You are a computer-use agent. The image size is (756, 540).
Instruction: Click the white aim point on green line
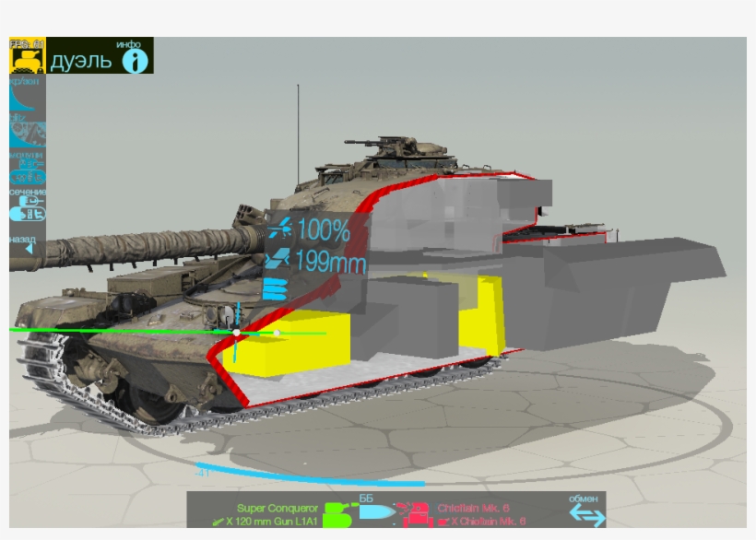coord(236,333)
